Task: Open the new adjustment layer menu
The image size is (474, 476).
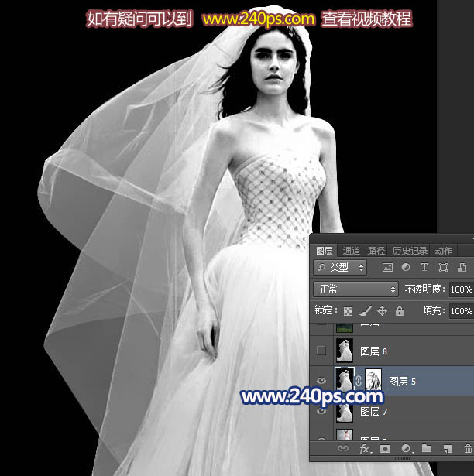Action: coord(407,449)
